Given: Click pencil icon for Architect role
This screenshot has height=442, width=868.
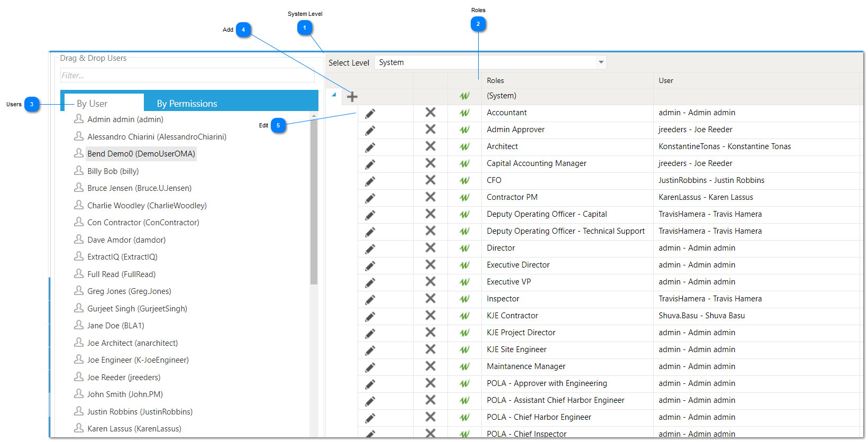Looking at the screenshot, I should pyautogui.click(x=370, y=147).
